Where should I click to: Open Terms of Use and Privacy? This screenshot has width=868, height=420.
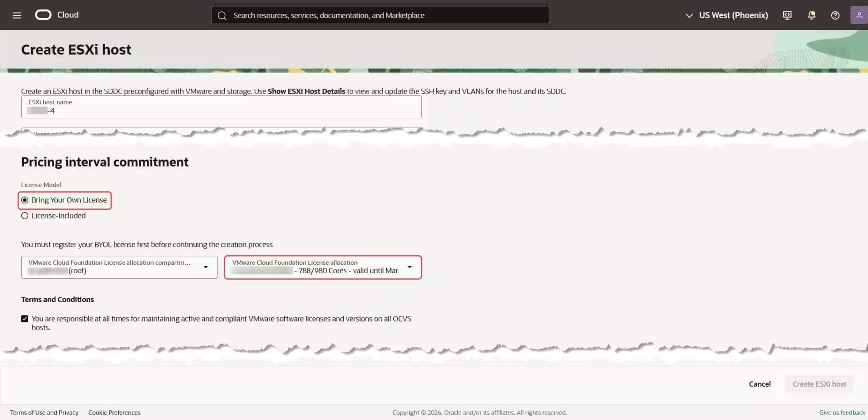click(45, 412)
